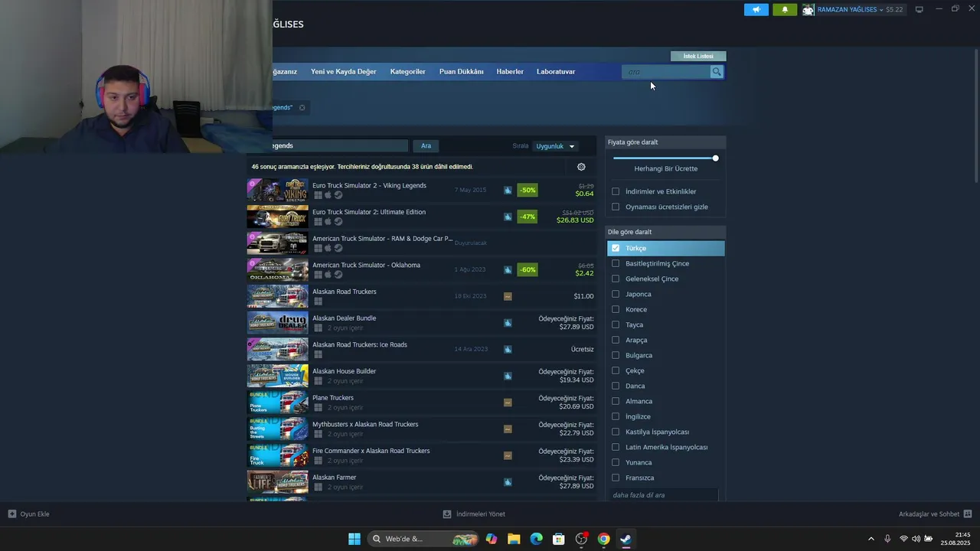Check İngilizce language filter
The width and height of the screenshot is (980, 551).
pyautogui.click(x=616, y=416)
